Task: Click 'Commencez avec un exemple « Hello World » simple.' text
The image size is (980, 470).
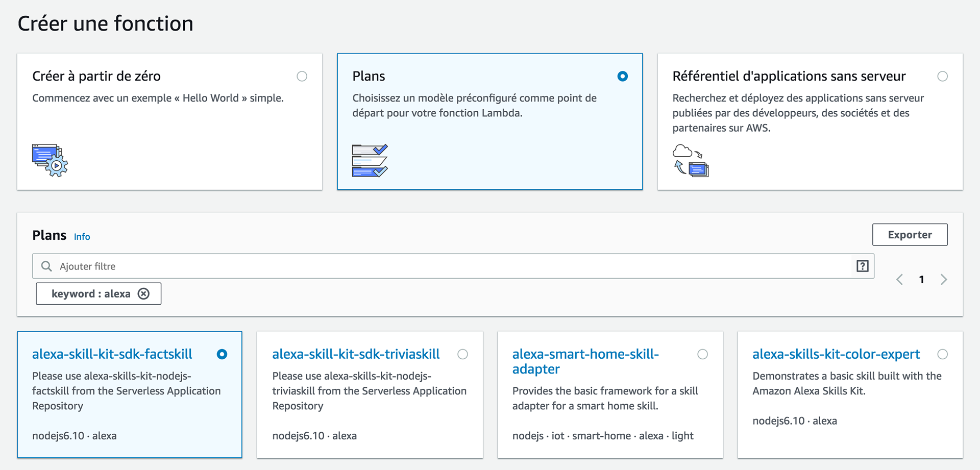Action: point(158,98)
